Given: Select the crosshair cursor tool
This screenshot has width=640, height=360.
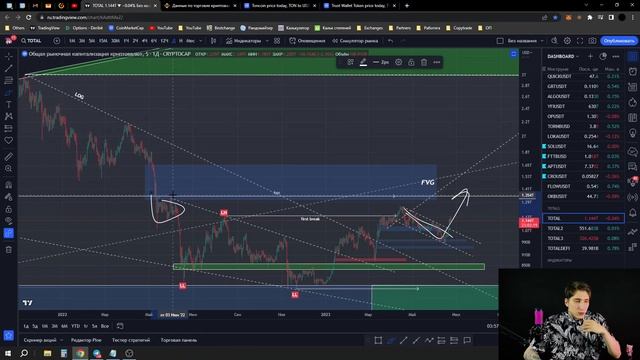Looking at the screenshot, I should pos(9,56).
